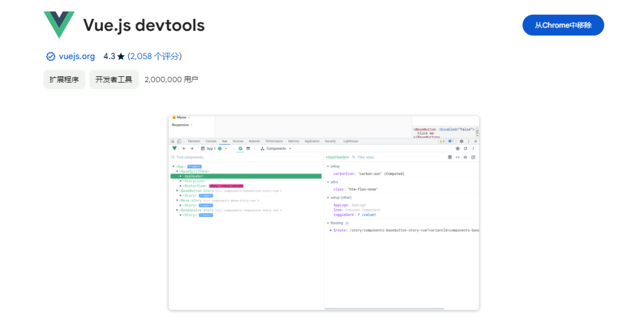Click the refresh icon in Vue devtools toolbar
Screen dimensions: 644x333
click(465, 148)
